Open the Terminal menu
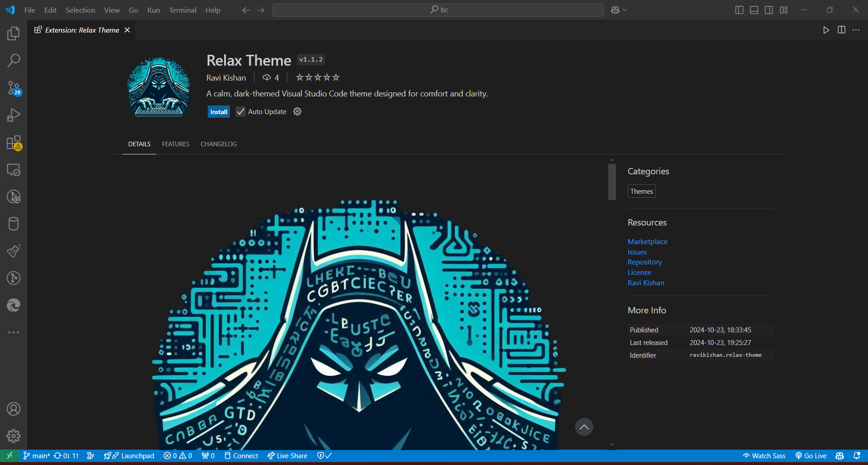Viewport: 868px width, 465px height. click(182, 10)
